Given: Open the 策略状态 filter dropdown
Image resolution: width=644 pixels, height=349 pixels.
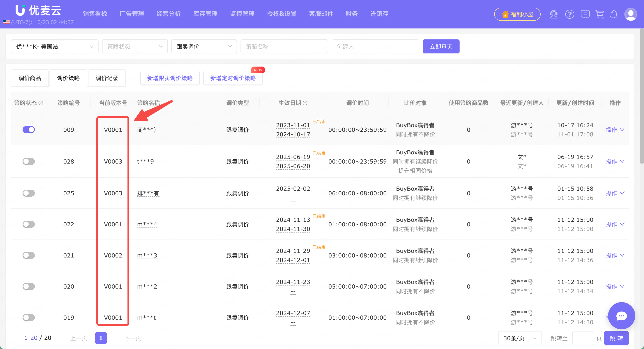Looking at the screenshot, I should (x=135, y=46).
